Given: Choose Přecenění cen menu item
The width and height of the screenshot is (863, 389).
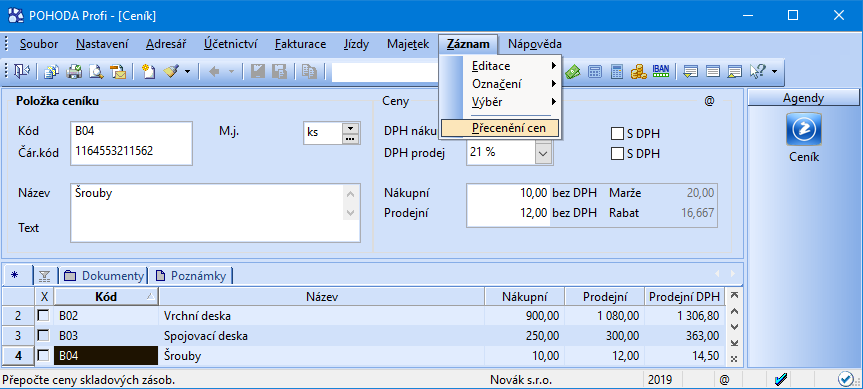Looking at the screenshot, I should click(501, 128).
